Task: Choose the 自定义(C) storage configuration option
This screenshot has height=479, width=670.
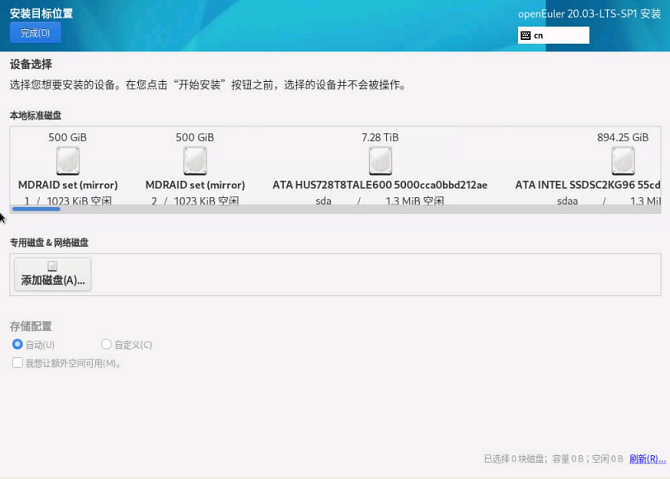Action: point(106,344)
